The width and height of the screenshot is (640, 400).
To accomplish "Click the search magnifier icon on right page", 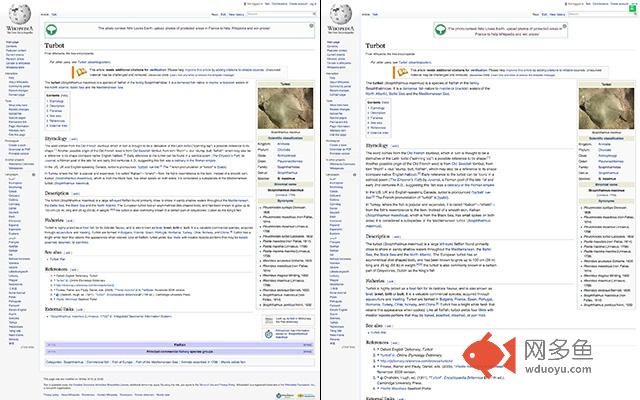I will tap(636, 14).
